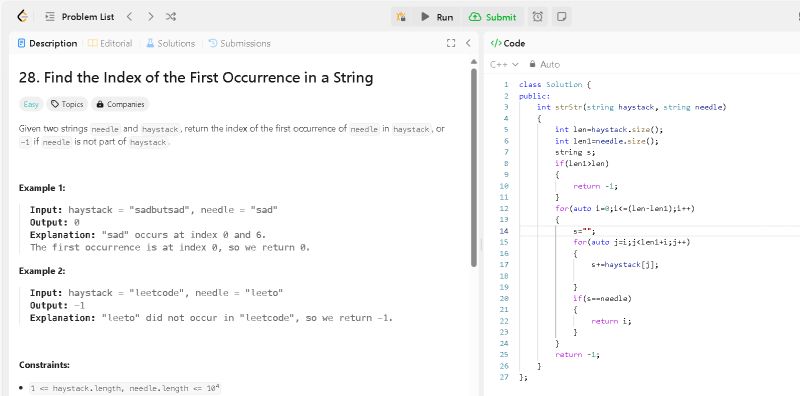Click the Code panel tab
This screenshot has width=800, height=396.
508,43
